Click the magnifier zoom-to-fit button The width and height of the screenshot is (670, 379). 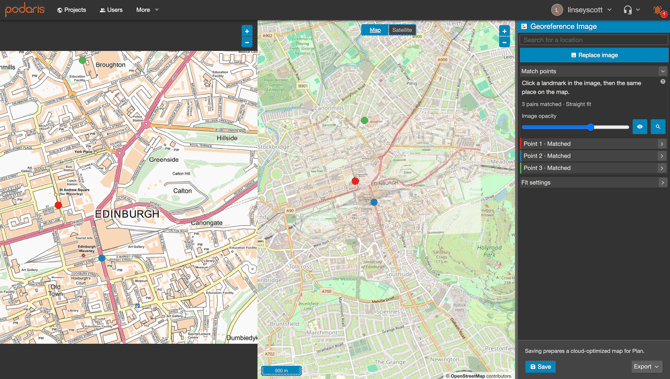pos(658,127)
